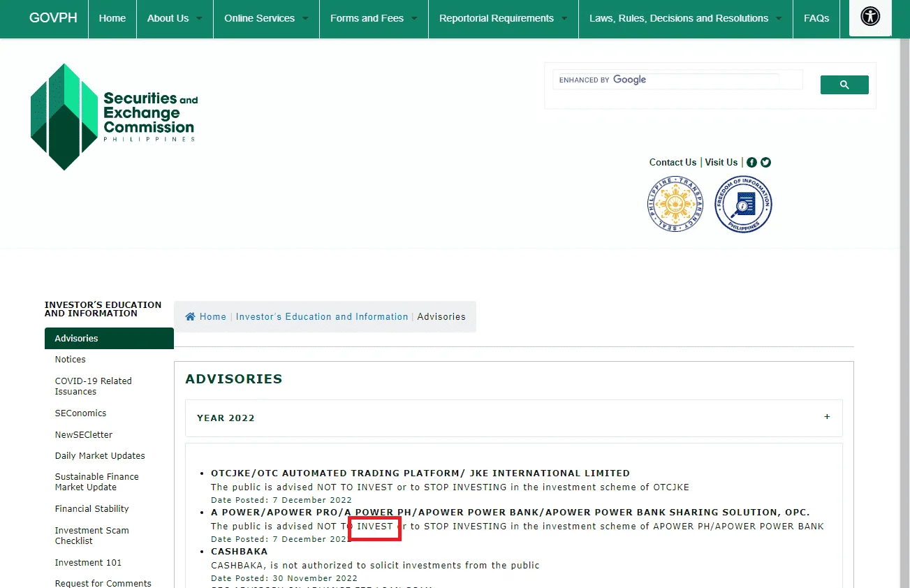The image size is (910, 588).
Task: Open the accessibility options icon
Action: click(870, 17)
